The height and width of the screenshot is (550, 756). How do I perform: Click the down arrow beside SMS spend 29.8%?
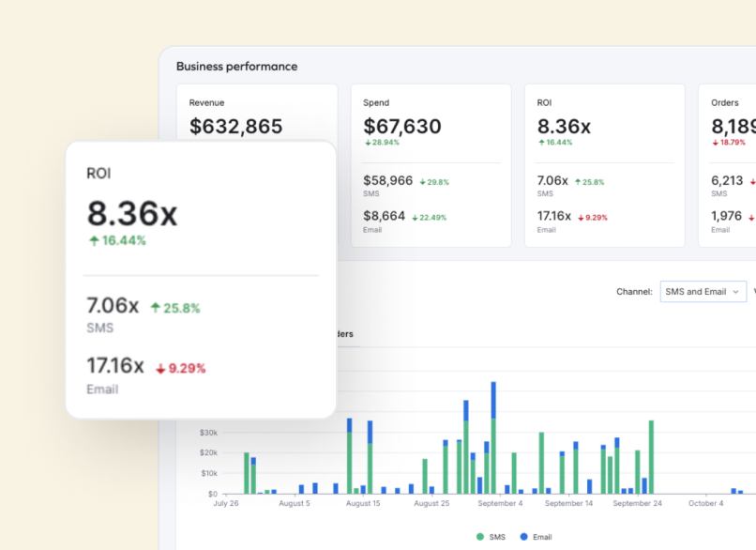pos(423,182)
